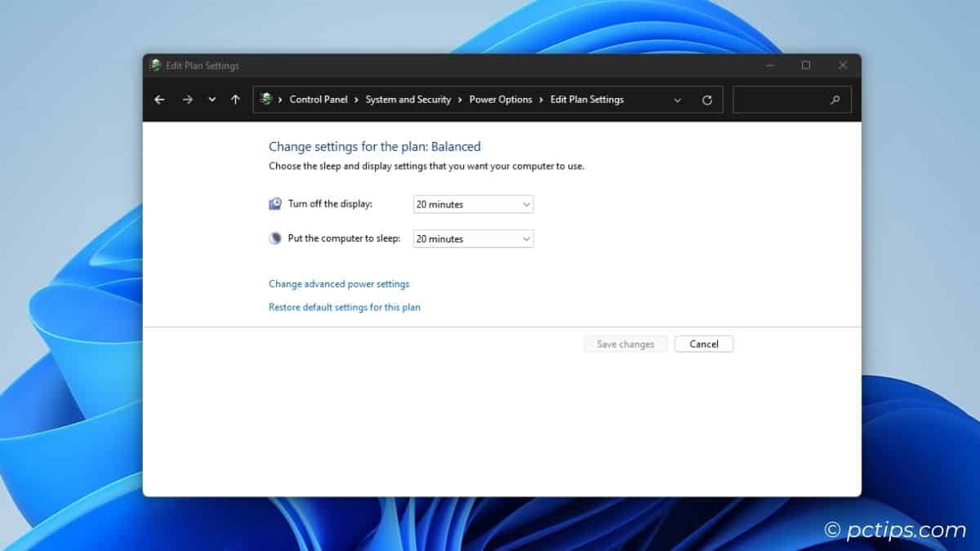
Task: Click the sleep moon icon
Action: pyautogui.click(x=274, y=238)
